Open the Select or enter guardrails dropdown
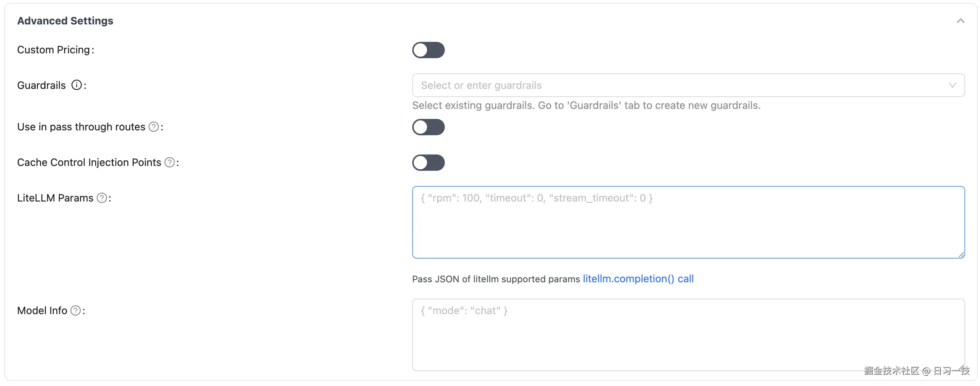This screenshot has height=386, width=980. coord(647,85)
